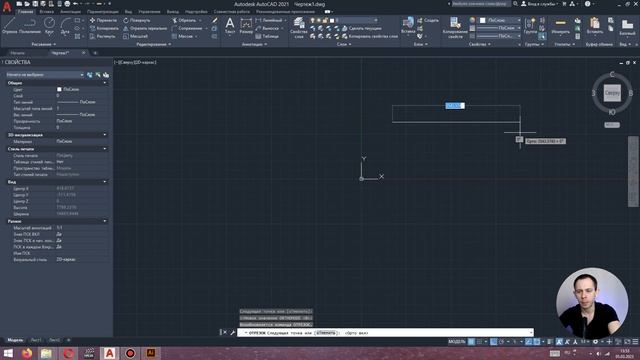Click the Отразить зеркально (Mirror) tool
This screenshot has height=360, width=640.
click(145, 28)
